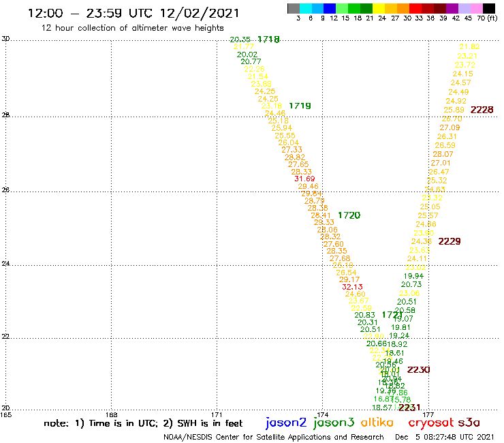504x443 pixels.
Task: Click the longitude axis label 174
Action: tap(322, 414)
